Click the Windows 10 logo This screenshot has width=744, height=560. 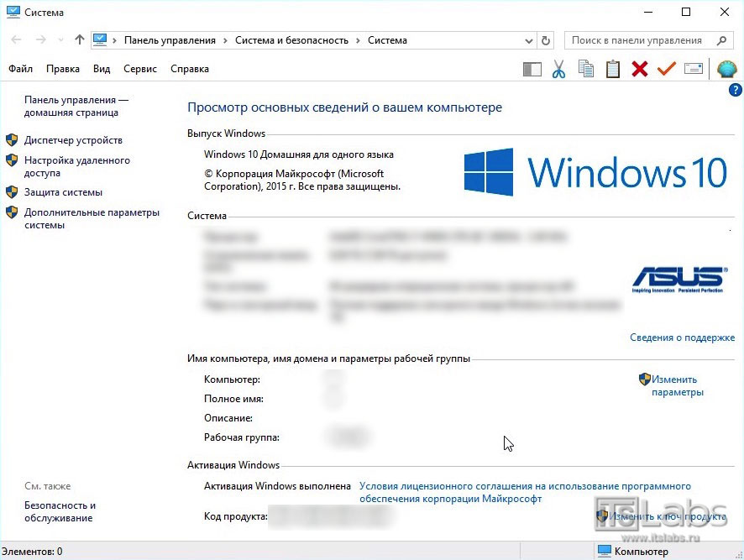pos(595,172)
